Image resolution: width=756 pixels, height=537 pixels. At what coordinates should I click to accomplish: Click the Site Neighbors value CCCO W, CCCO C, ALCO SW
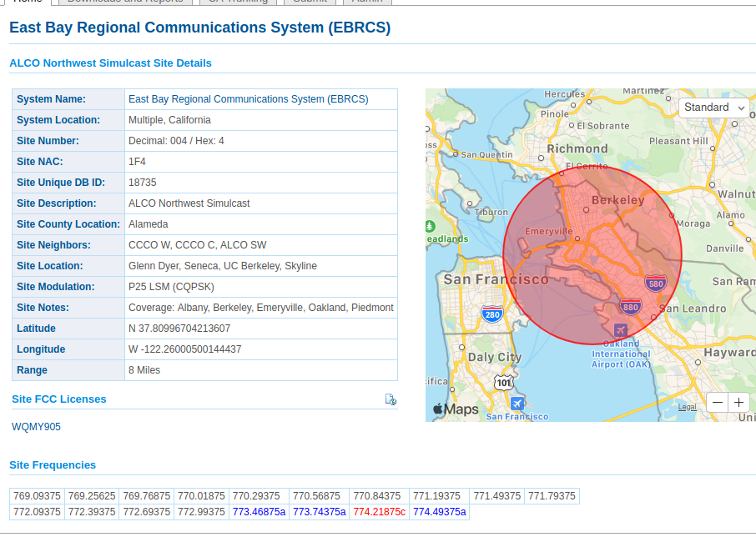[x=197, y=245]
